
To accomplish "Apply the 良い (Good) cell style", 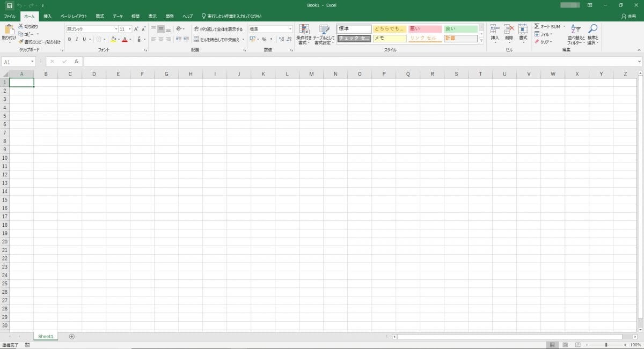I will [460, 29].
